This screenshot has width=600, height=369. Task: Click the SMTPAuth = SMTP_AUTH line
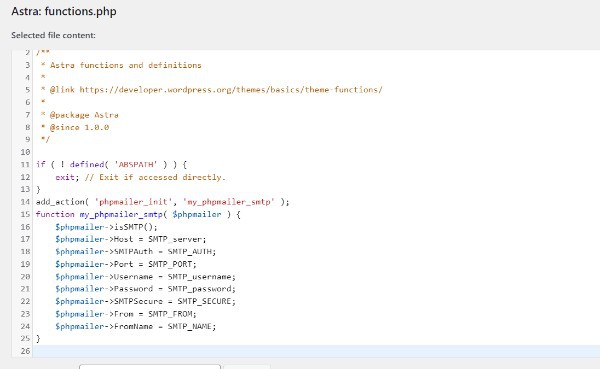(135, 251)
